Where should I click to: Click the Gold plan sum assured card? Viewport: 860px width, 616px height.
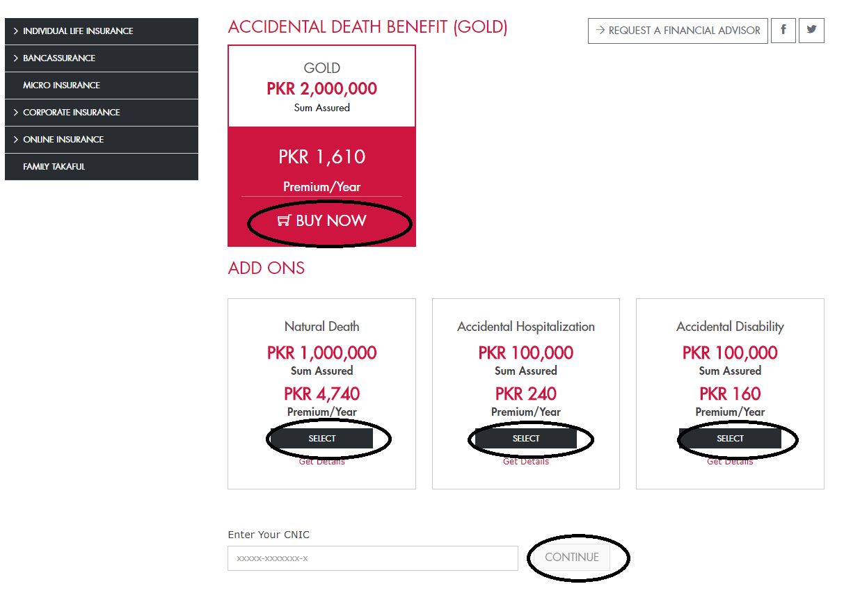coord(322,87)
